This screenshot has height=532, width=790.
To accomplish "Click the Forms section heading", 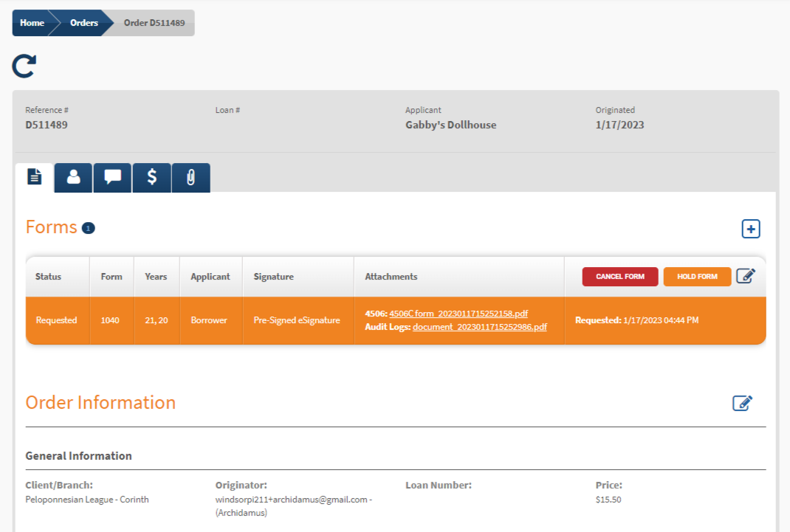I will [52, 227].
